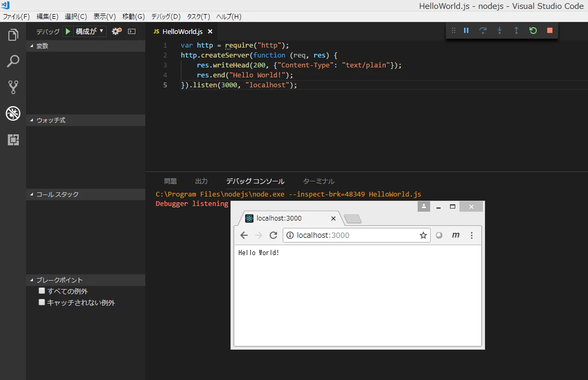Click the node.exe command line in console
The image size is (588, 380).
point(289,194)
